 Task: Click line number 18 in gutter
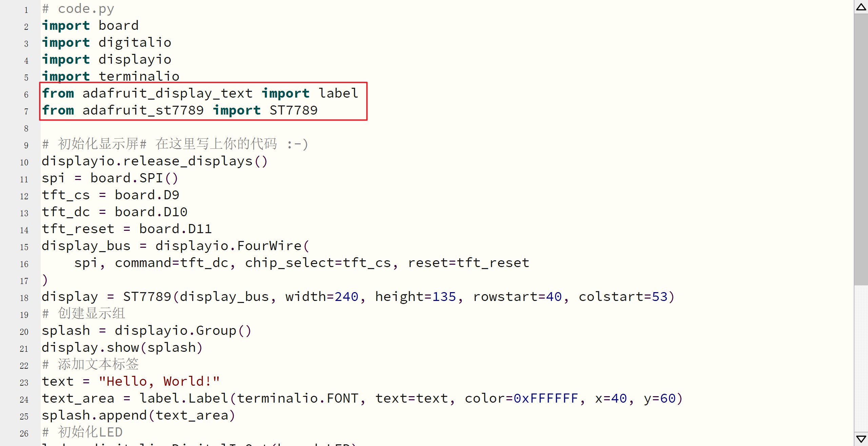point(24,298)
